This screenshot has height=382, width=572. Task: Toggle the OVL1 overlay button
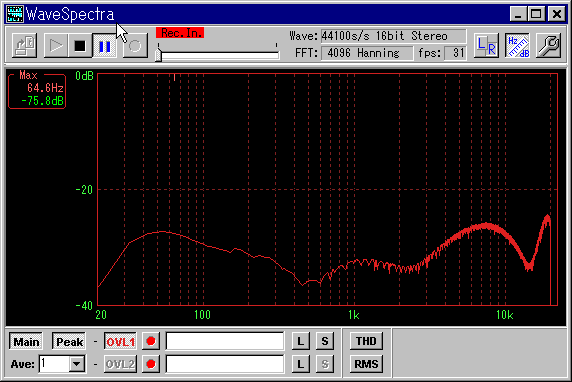click(x=120, y=342)
